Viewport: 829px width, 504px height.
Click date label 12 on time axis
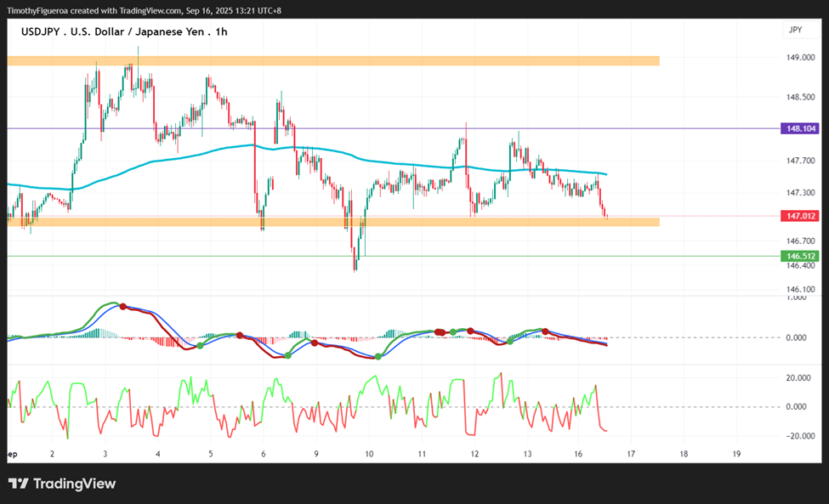click(474, 454)
